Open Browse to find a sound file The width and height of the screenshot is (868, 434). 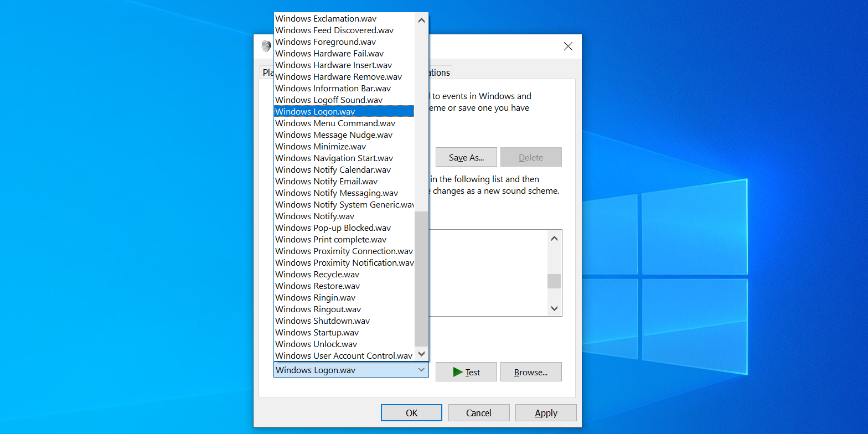(x=531, y=372)
